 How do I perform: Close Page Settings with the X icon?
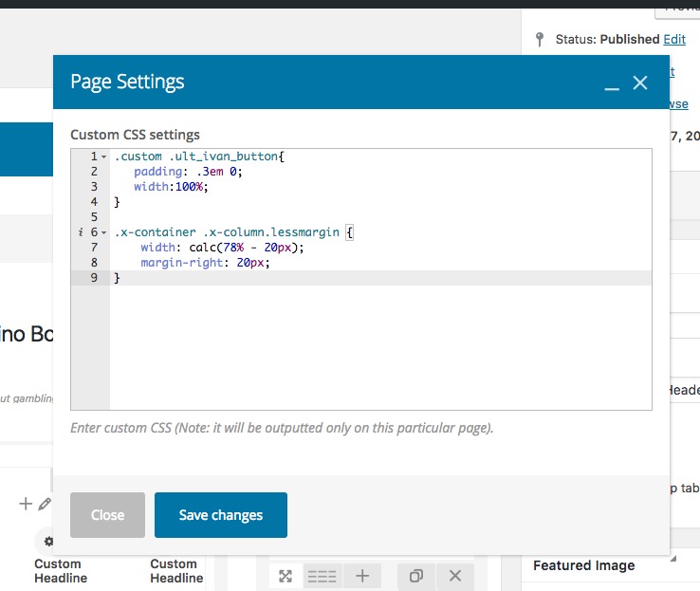pyautogui.click(x=640, y=83)
